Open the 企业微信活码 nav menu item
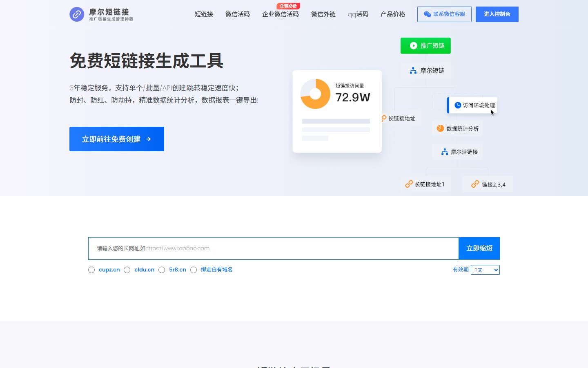This screenshot has height=368, width=588. click(x=281, y=14)
